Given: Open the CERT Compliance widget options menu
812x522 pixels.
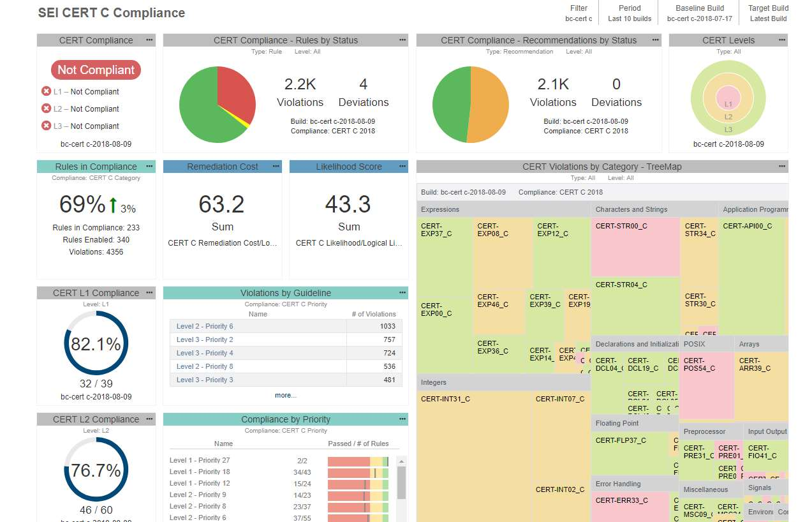Looking at the screenshot, I should point(149,40).
